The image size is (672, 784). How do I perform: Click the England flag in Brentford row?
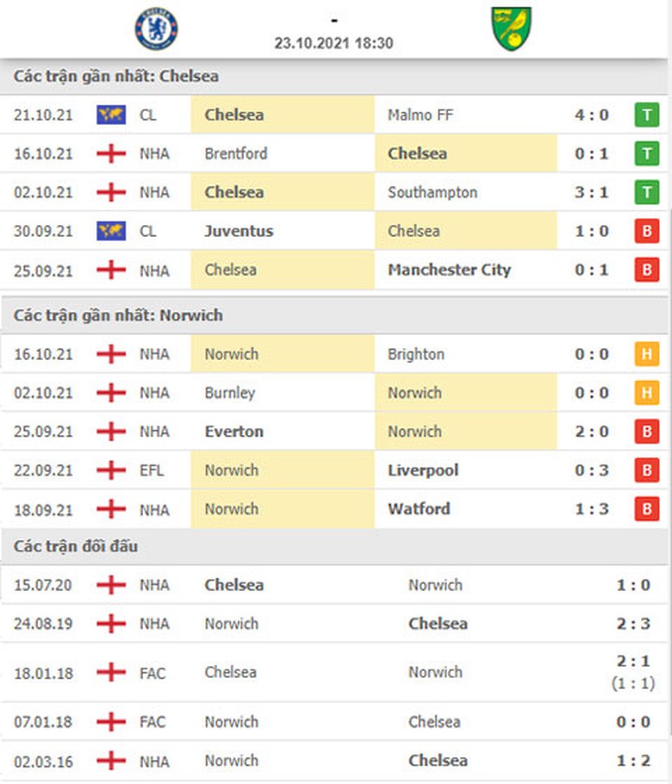(111, 153)
